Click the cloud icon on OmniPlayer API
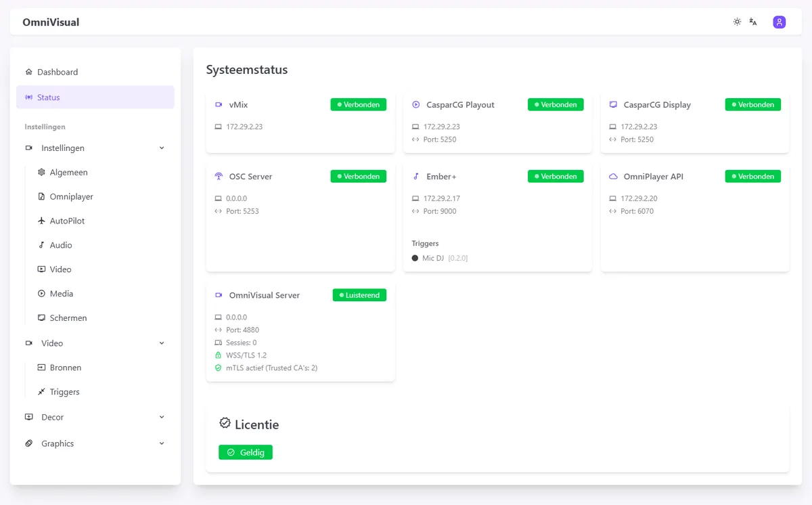 pyautogui.click(x=613, y=177)
